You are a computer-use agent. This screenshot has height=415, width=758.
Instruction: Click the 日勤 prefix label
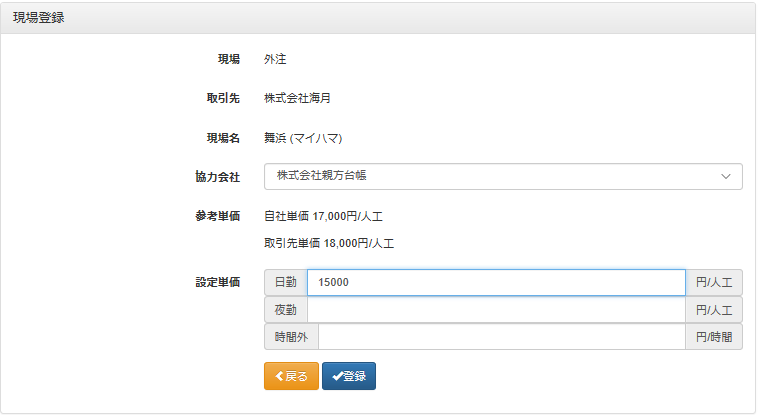285,283
